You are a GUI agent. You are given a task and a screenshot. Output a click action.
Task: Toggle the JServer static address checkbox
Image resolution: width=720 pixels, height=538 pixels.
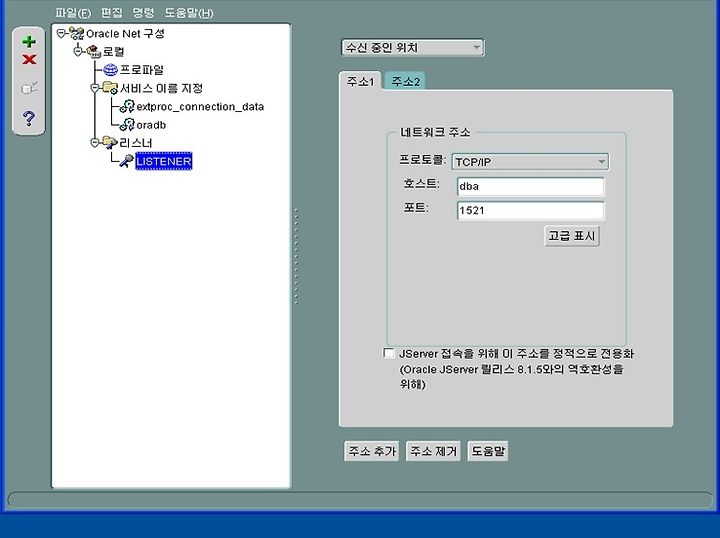click(388, 353)
